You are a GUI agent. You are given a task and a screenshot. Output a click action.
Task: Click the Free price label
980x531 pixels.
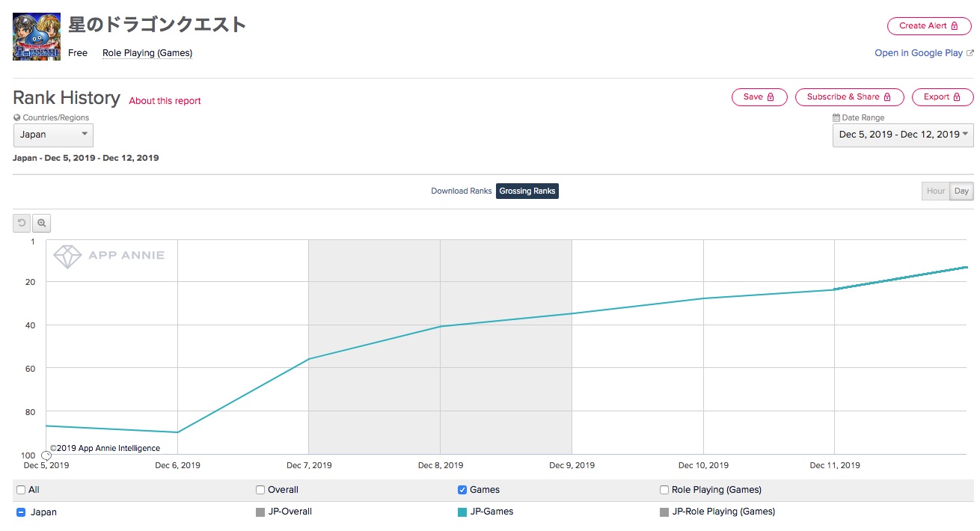(78, 53)
